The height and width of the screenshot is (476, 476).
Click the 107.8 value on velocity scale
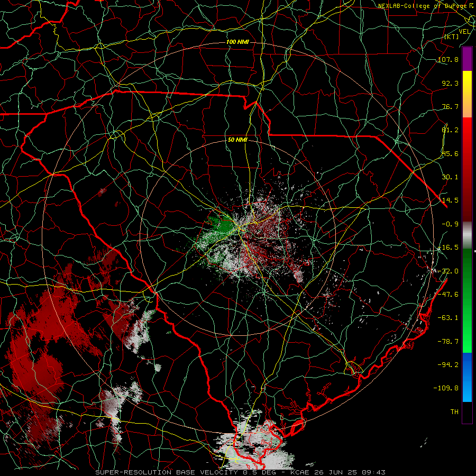click(448, 59)
